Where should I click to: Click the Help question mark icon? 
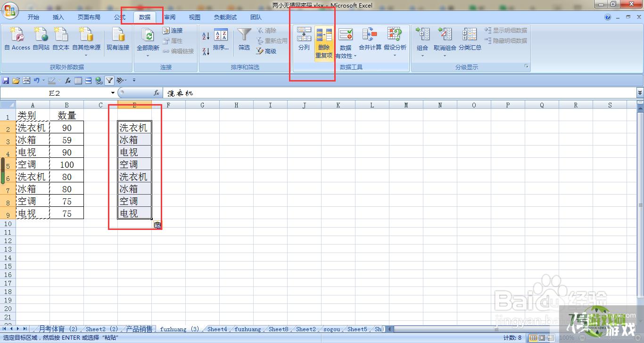[608, 17]
